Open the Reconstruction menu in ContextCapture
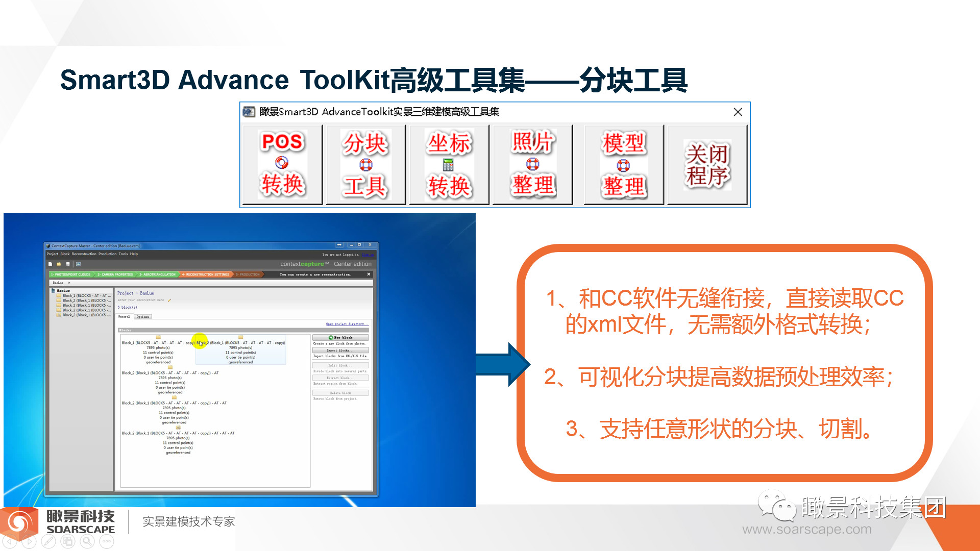 tap(84, 254)
